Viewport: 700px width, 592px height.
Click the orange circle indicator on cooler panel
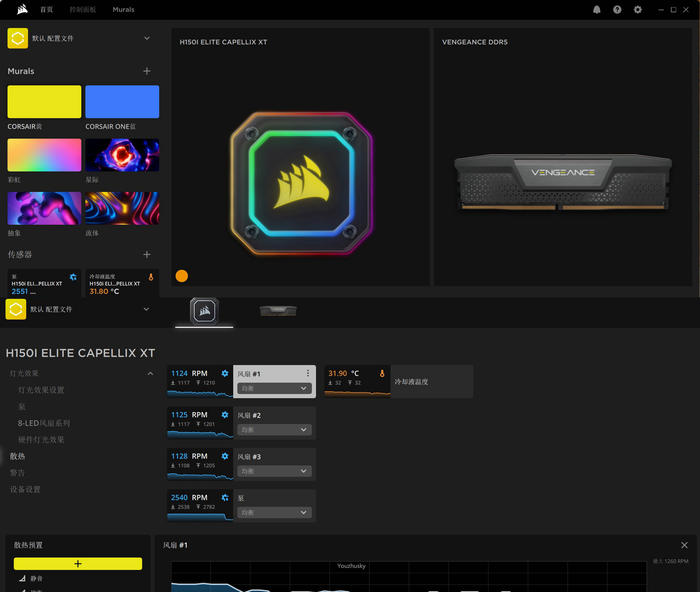click(182, 276)
